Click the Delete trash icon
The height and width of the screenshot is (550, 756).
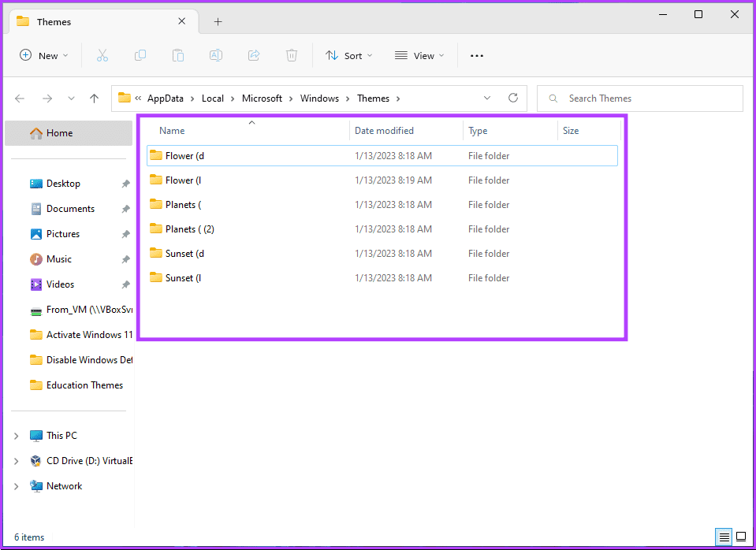tap(292, 55)
